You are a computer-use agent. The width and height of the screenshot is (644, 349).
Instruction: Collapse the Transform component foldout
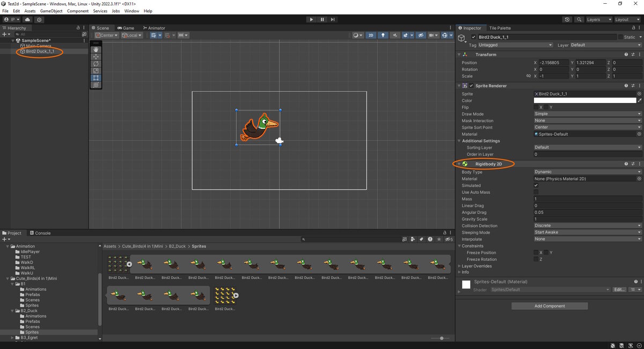(459, 55)
